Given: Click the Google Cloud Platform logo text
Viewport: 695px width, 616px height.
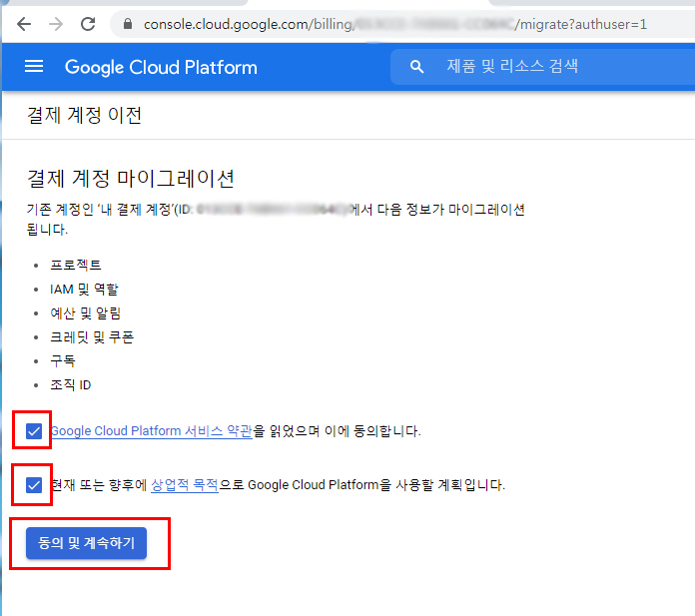Looking at the screenshot, I should point(161,67).
